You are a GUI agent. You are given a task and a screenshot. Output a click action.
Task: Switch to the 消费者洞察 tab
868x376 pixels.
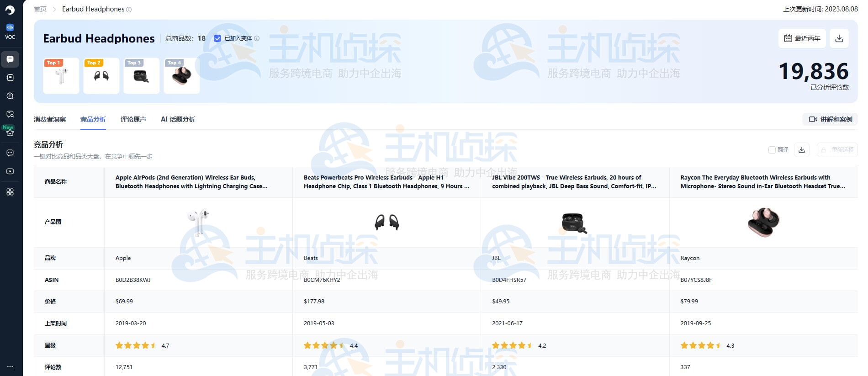(x=50, y=119)
